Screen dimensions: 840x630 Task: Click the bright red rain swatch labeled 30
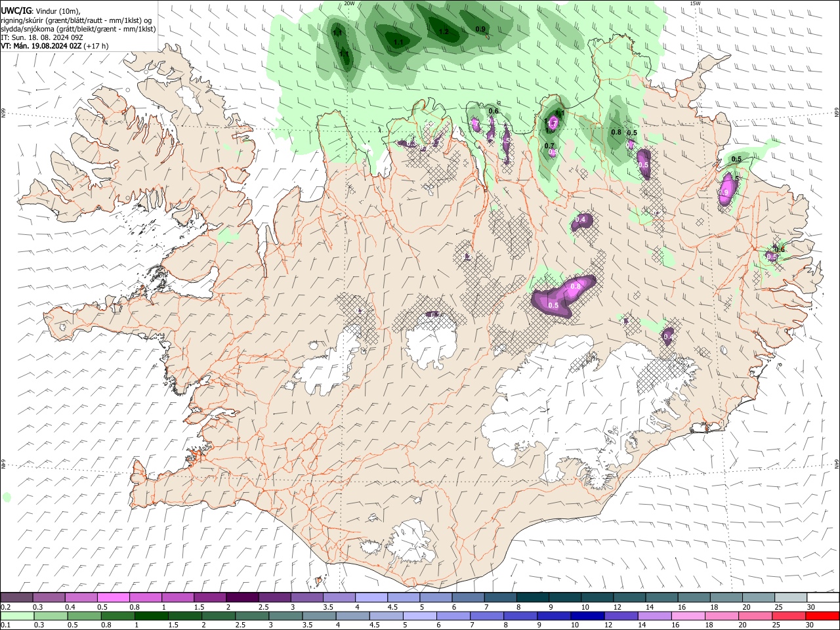[x=822, y=616]
